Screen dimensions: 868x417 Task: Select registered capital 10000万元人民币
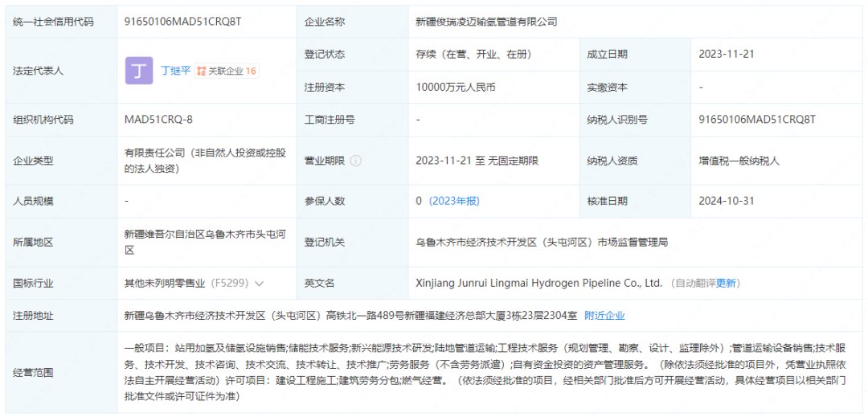click(x=457, y=87)
